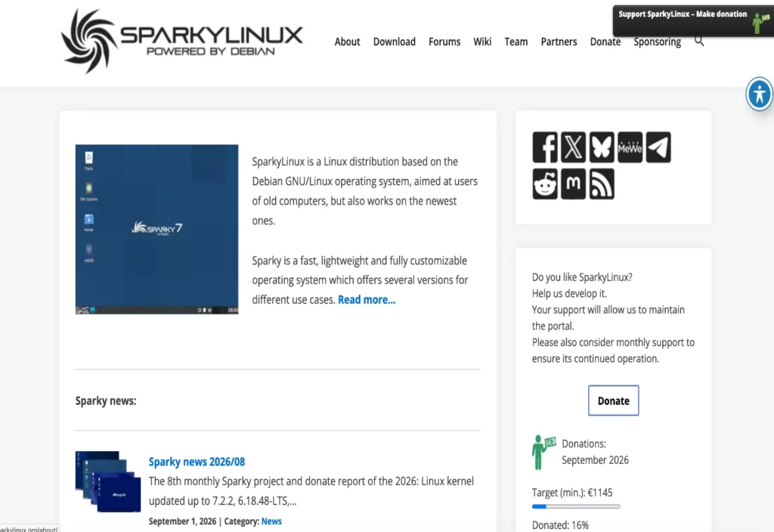
Task: Click the 'Do you like SparkyLinux?' text
Action: (x=582, y=277)
